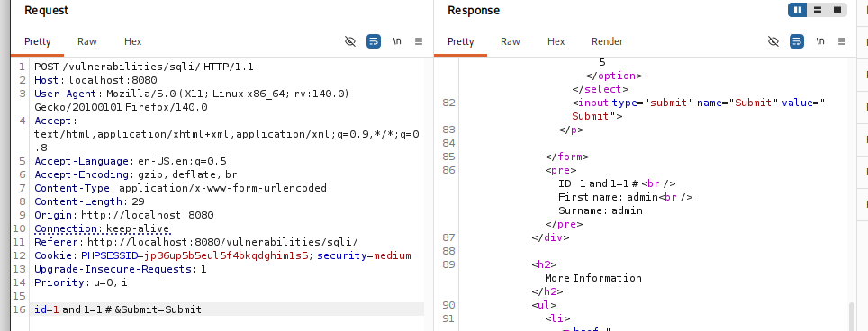868x331 pixels.
Task: Click the 'Request' panel title
Action: point(47,11)
